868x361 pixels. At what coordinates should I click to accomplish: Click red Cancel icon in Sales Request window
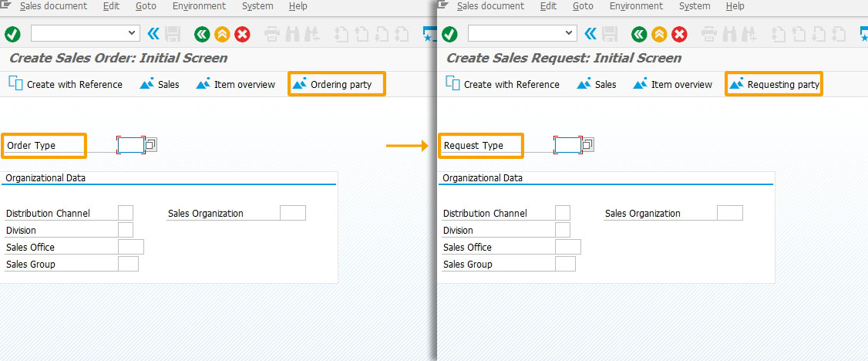679,35
